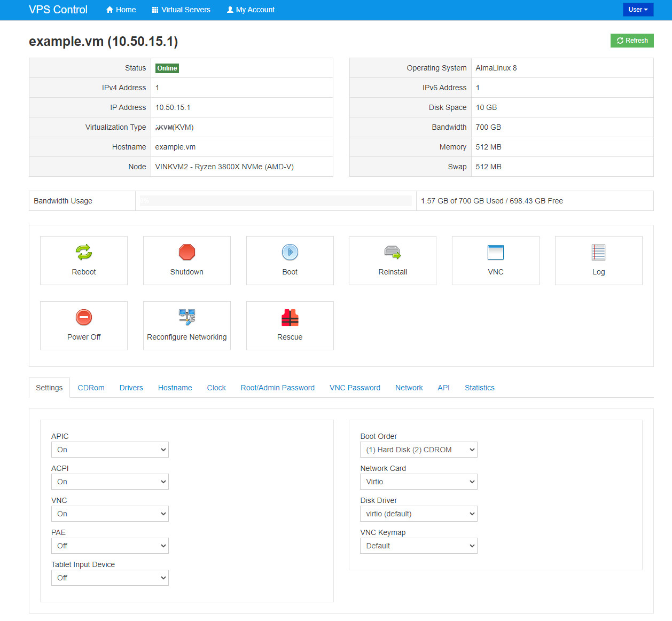Click the red Shutdown stop-sign icon
The height and width of the screenshot is (621, 672).
(187, 252)
